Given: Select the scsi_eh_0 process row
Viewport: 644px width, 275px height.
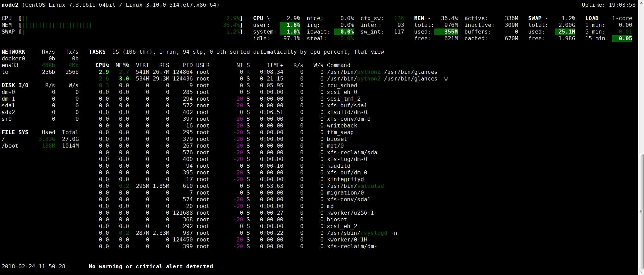Looking at the screenshot, I should pyautogui.click(x=228, y=92).
